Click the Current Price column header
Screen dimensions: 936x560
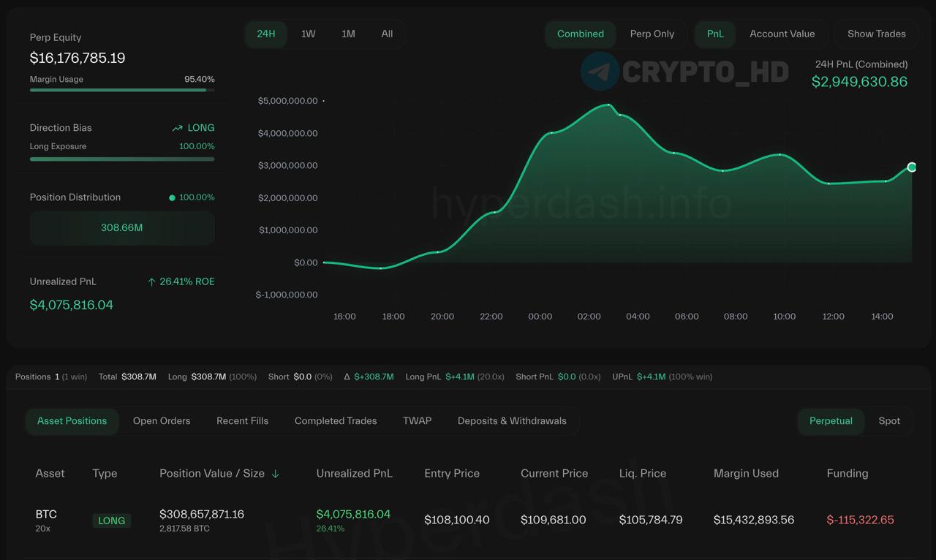(554, 474)
